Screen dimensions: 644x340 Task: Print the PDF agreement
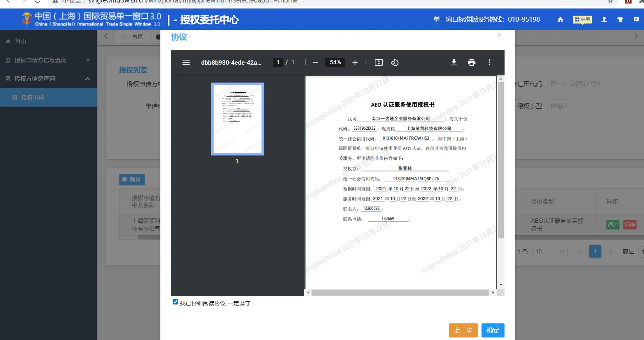pos(472,63)
